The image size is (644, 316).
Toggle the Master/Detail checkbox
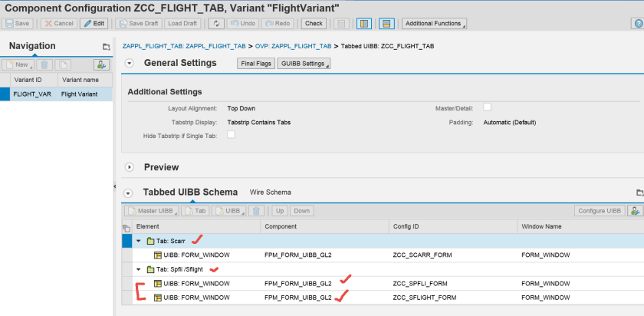pos(487,107)
